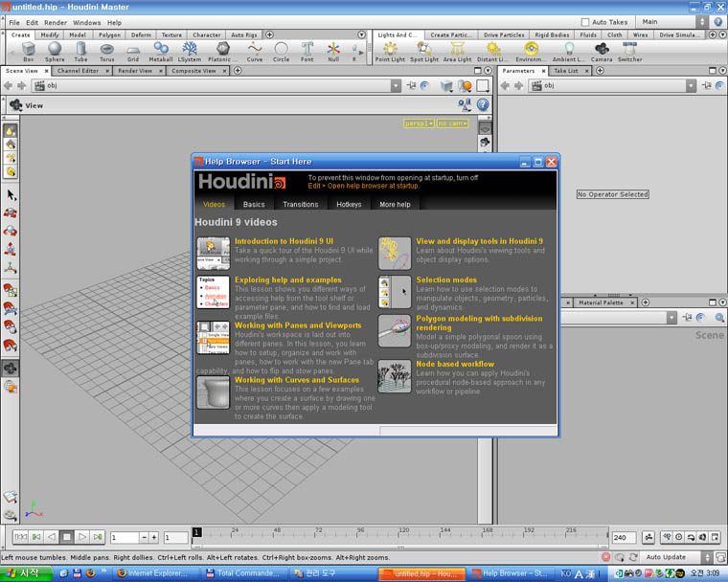
Task: Open the Windows menu
Action: pyautogui.click(x=87, y=22)
